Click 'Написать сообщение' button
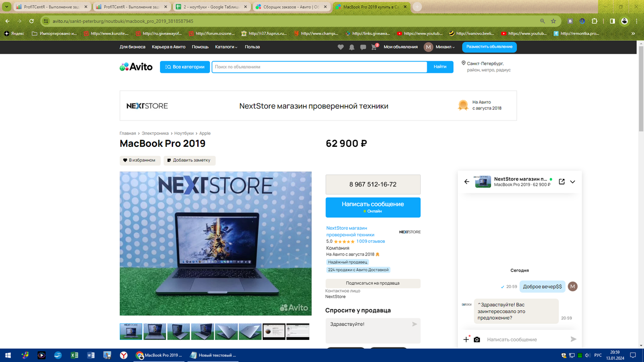Image resolution: width=644 pixels, height=362 pixels. 373,207
